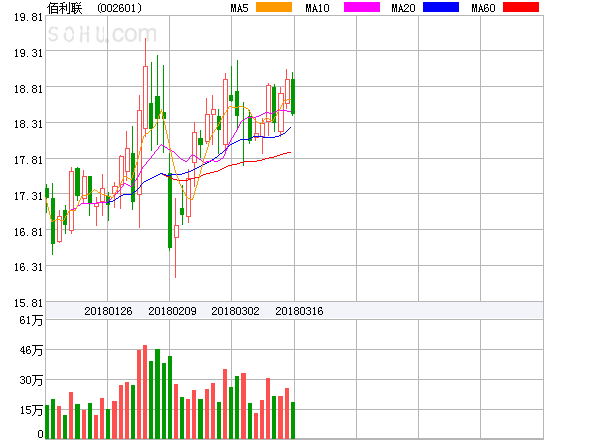The height and width of the screenshot is (440, 600).
Task: Click the blue MA20 legend swatch
Action: [441, 7]
